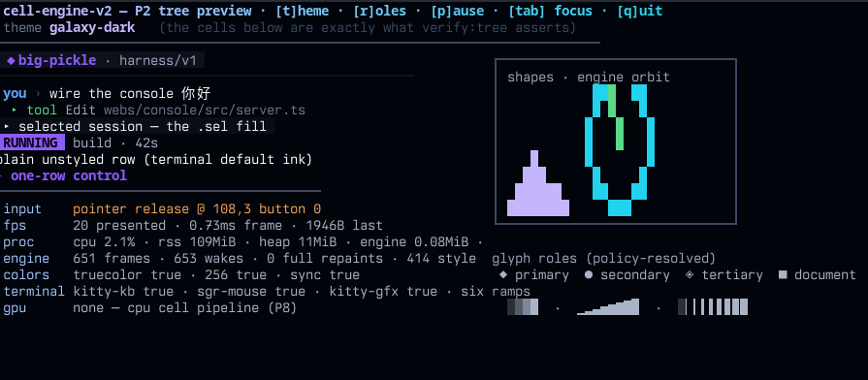Click the purple RUNNING badge
This screenshot has width=868, height=380.
pos(32,143)
